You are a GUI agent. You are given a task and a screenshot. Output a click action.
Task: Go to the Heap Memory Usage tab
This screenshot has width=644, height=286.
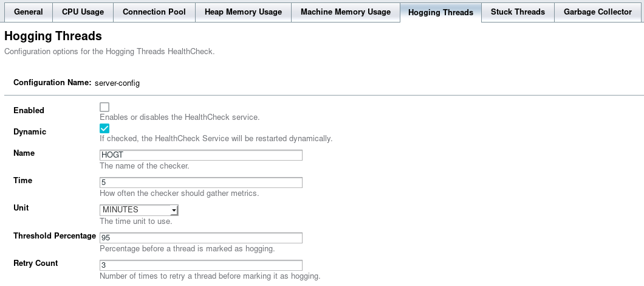(x=243, y=12)
